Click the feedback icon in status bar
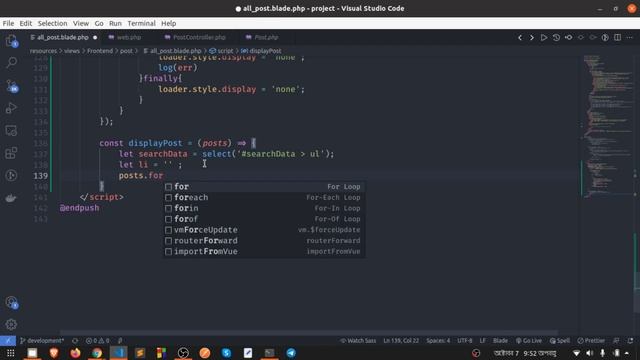This screenshot has width=640, height=360. [616, 340]
